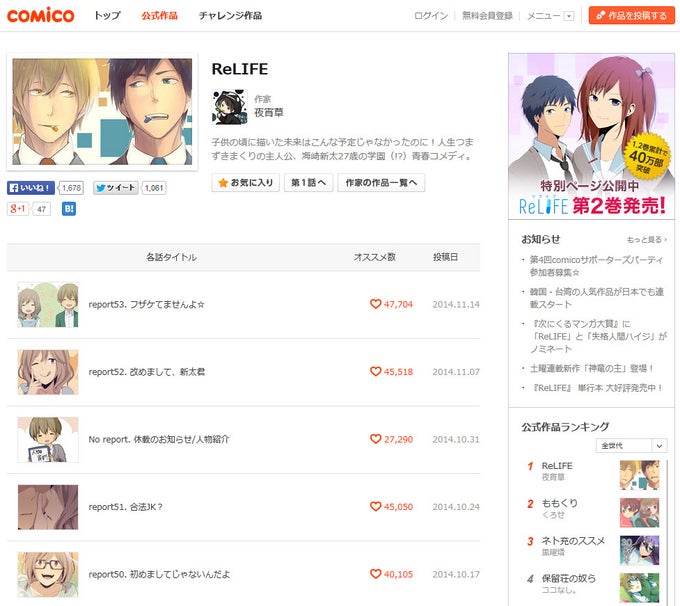The image size is (680, 606).
Task: Open news 次にくるマンガ大賞 nomination
Action: (598, 336)
